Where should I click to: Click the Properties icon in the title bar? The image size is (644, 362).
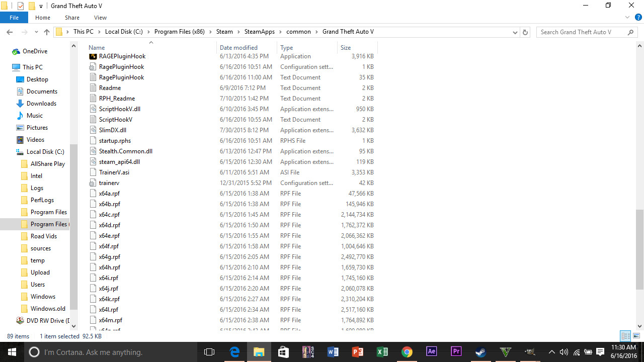(21, 6)
